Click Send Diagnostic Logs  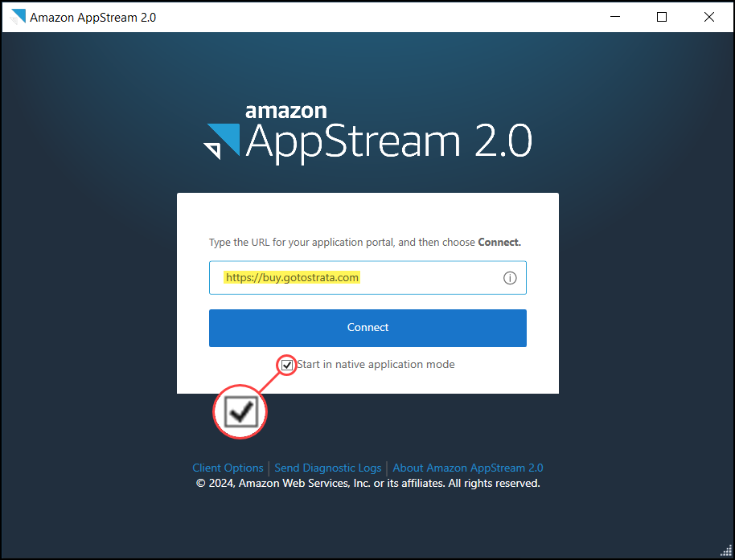328,467
